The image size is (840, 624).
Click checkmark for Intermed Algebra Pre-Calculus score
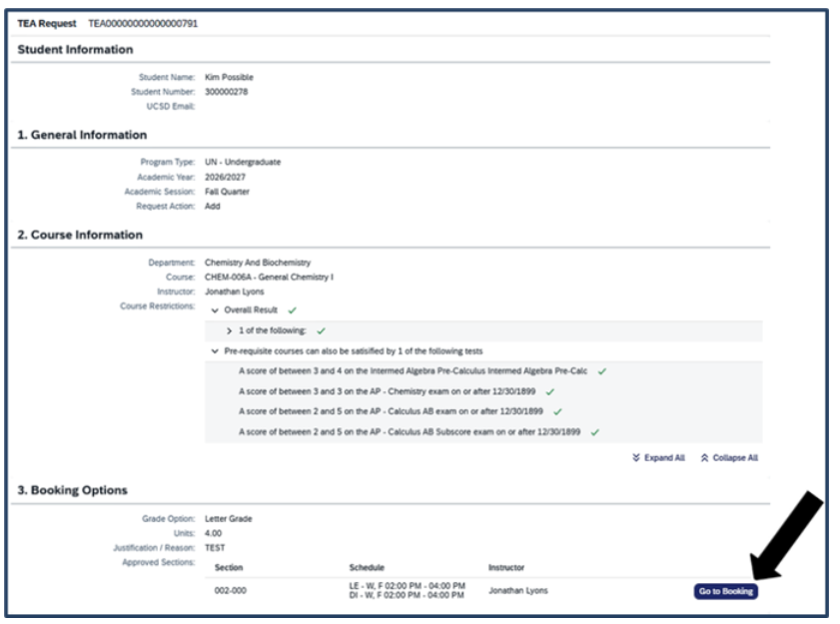pyautogui.click(x=602, y=371)
